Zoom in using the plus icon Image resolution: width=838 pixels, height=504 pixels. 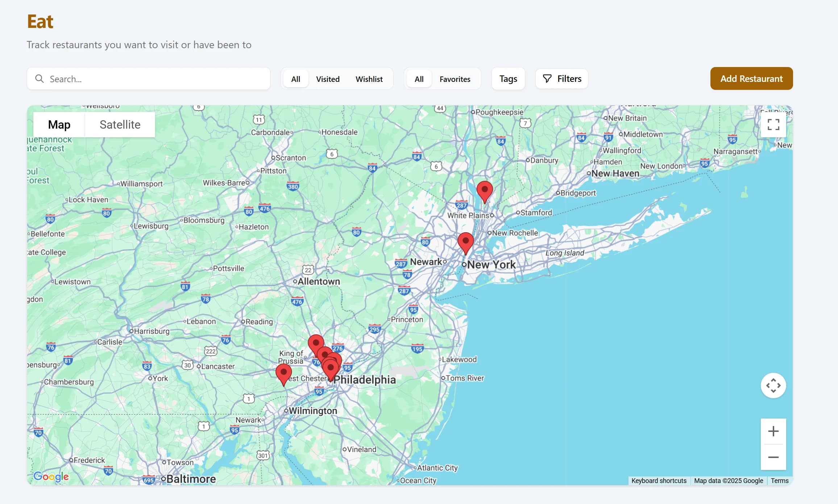point(773,431)
